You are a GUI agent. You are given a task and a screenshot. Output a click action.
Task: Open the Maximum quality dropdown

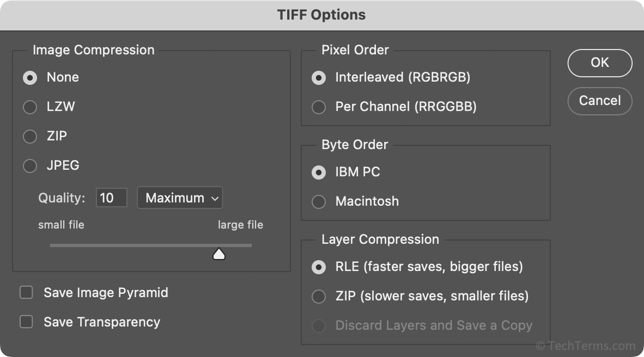point(180,198)
